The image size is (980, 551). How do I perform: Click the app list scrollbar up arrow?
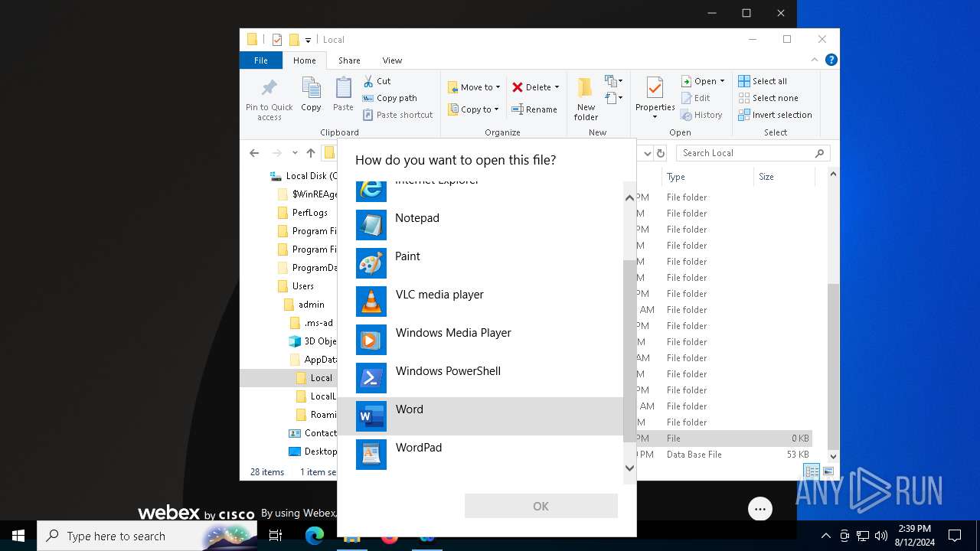click(629, 197)
